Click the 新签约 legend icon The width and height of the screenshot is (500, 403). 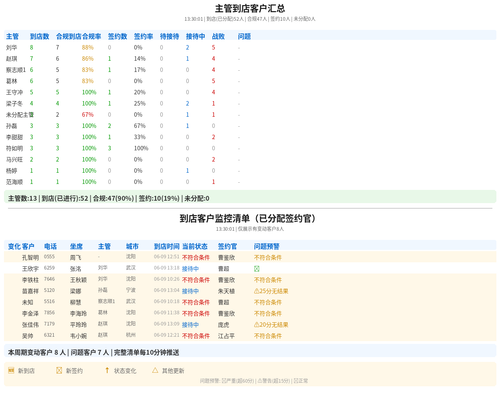[59, 370]
